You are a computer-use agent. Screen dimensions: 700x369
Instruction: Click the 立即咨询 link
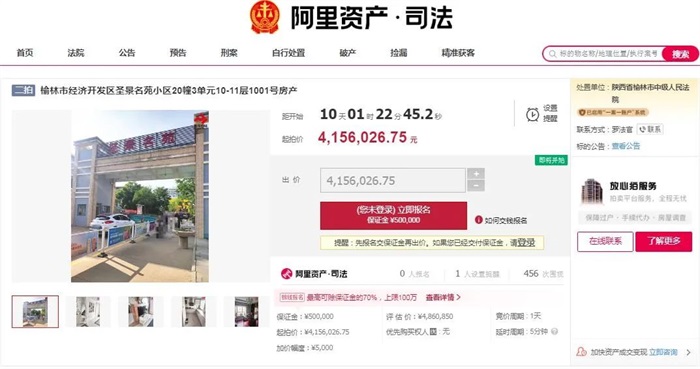coord(663,352)
